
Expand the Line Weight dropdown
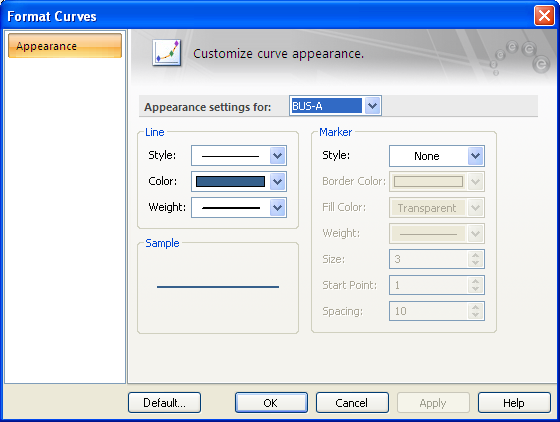tap(278, 208)
